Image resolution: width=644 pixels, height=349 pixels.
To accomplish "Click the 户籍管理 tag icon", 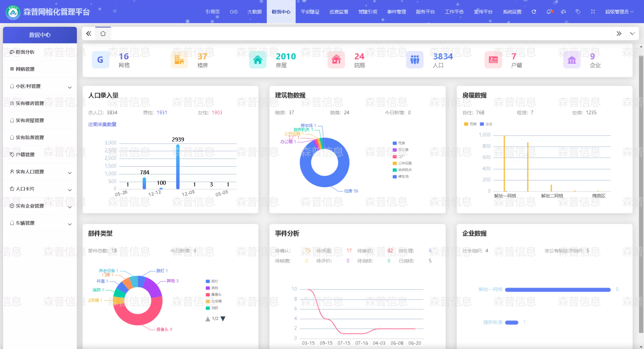I will pyautogui.click(x=12, y=154).
